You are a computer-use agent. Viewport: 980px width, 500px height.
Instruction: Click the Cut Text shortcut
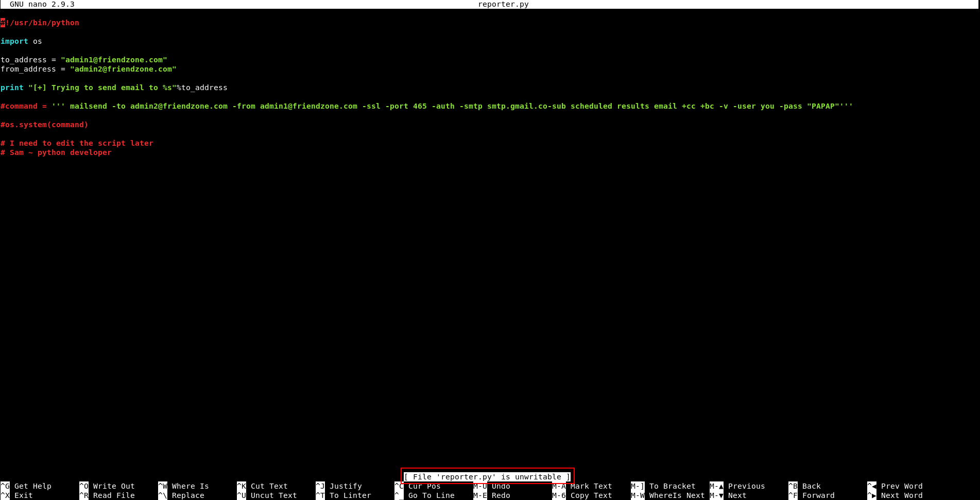[269, 486]
